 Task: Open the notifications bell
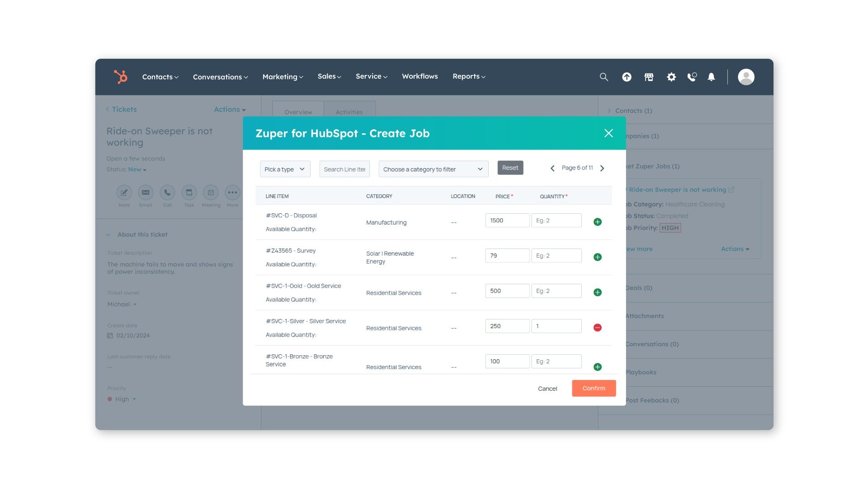pos(711,77)
